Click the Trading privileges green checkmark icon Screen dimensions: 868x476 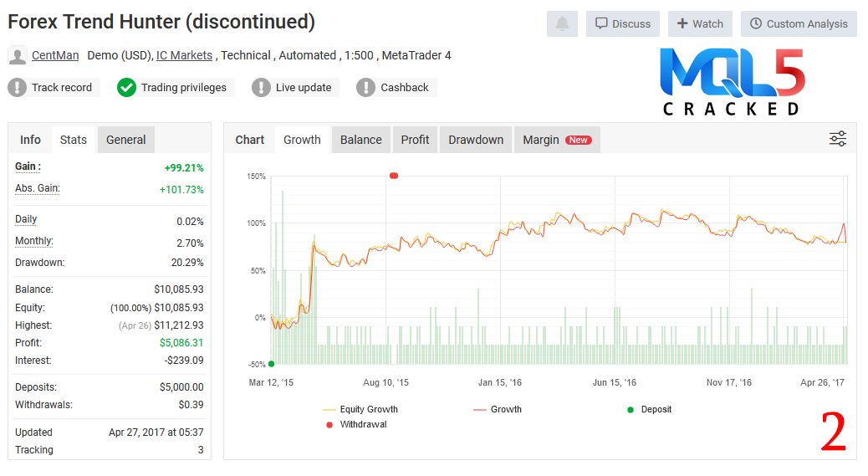(x=126, y=88)
